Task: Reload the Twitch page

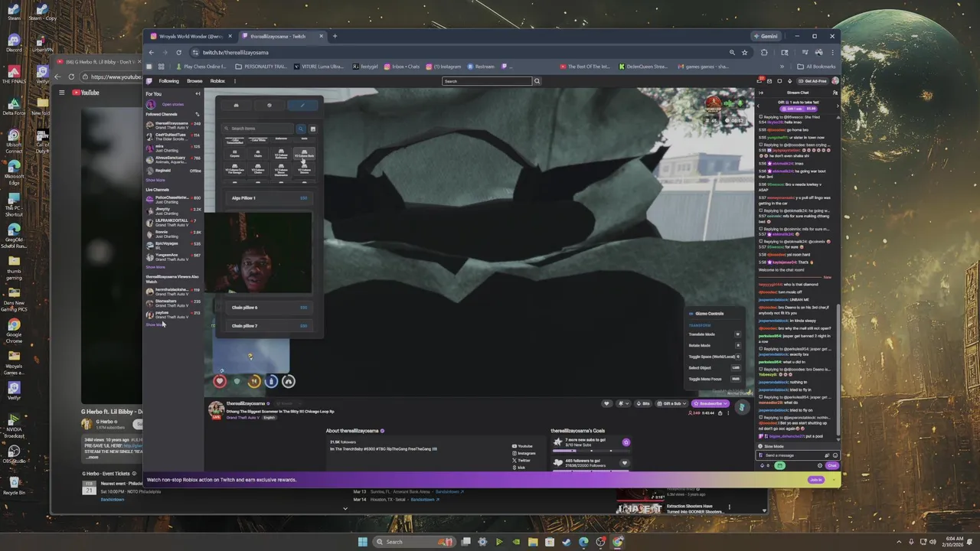Action: (178, 52)
